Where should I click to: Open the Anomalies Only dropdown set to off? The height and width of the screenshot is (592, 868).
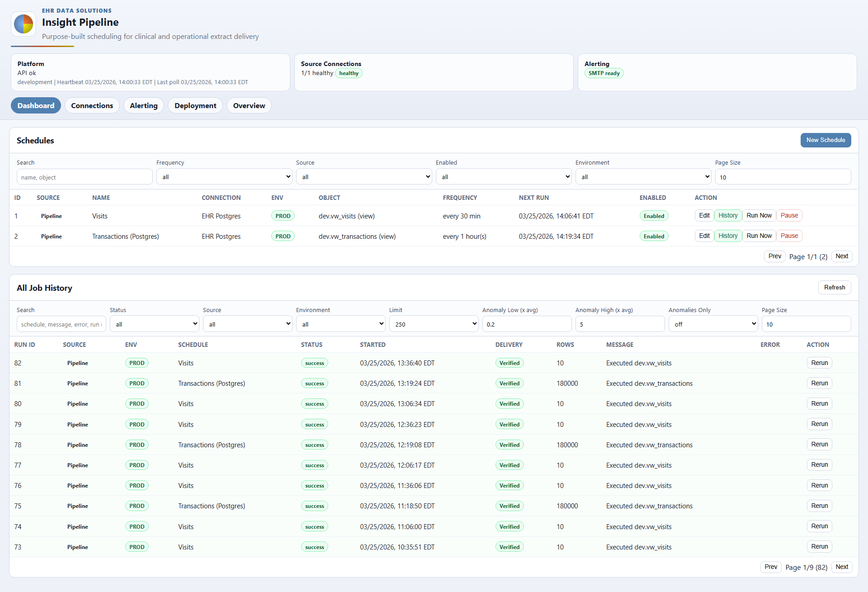(x=713, y=324)
